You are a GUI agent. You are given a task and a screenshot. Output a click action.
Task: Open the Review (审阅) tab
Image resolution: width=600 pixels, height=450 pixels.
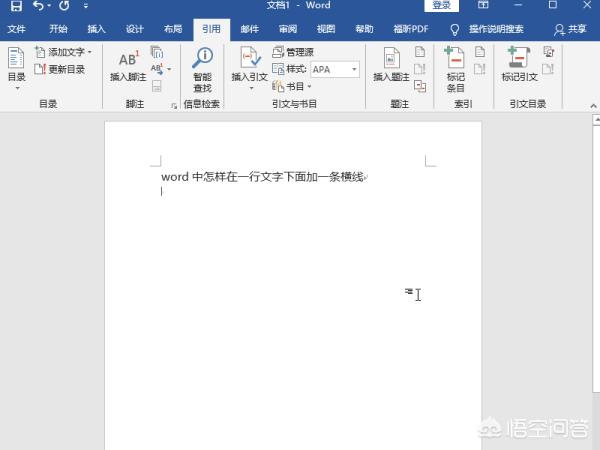pos(287,30)
